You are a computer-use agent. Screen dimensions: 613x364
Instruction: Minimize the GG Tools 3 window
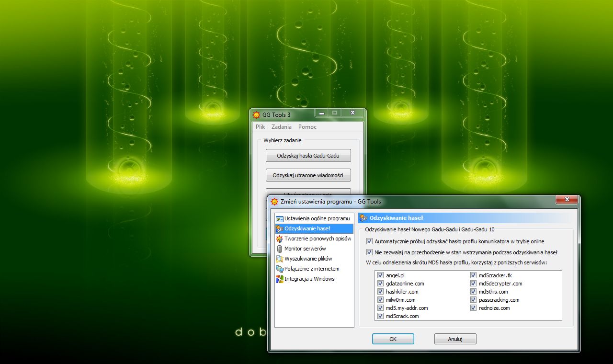(321, 113)
